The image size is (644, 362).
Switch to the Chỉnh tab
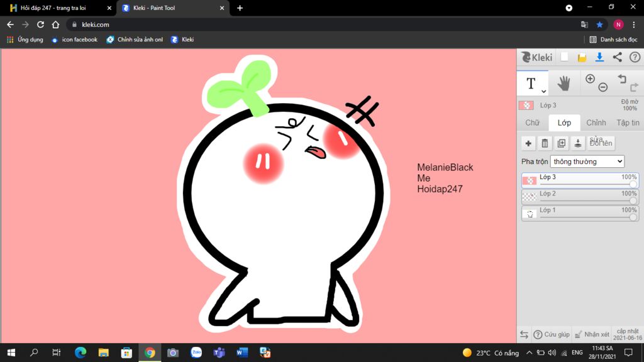click(596, 123)
